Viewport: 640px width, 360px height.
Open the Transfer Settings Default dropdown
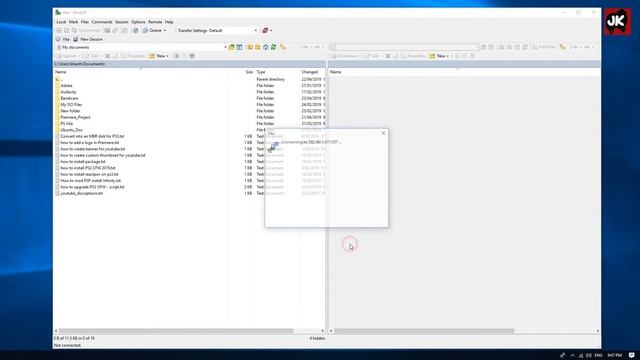coord(217,31)
